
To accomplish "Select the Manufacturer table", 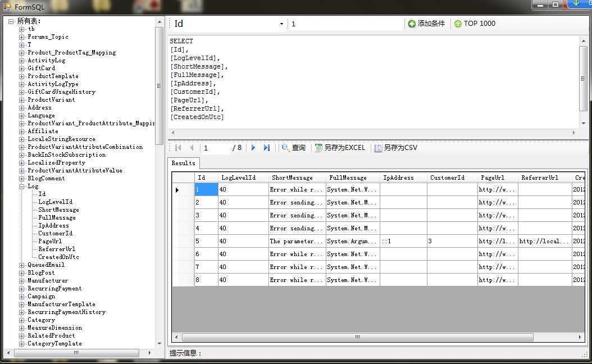I will pyautogui.click(x=48, y=280).
